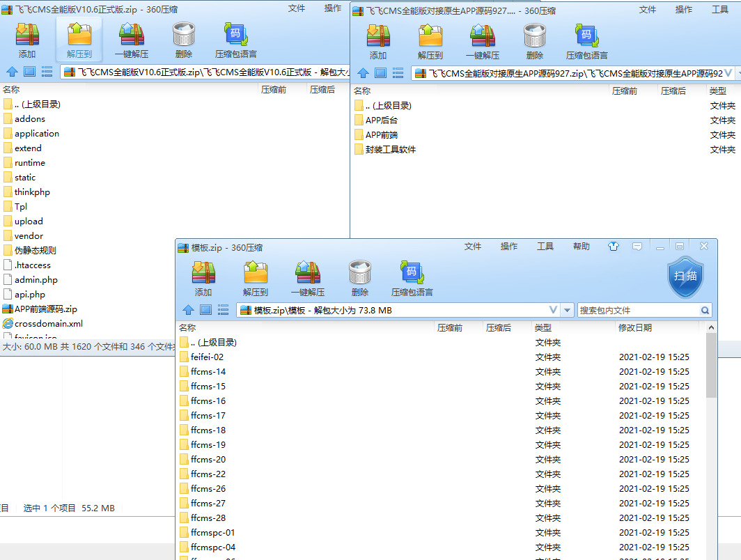Click the 模板.zip file list vertical scrollbar
741x560 pixels.
(x=711, y=369)
